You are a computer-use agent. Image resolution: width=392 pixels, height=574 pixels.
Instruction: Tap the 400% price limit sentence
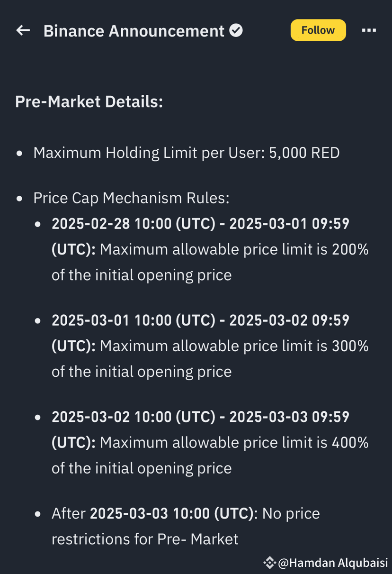click(210, 455)
